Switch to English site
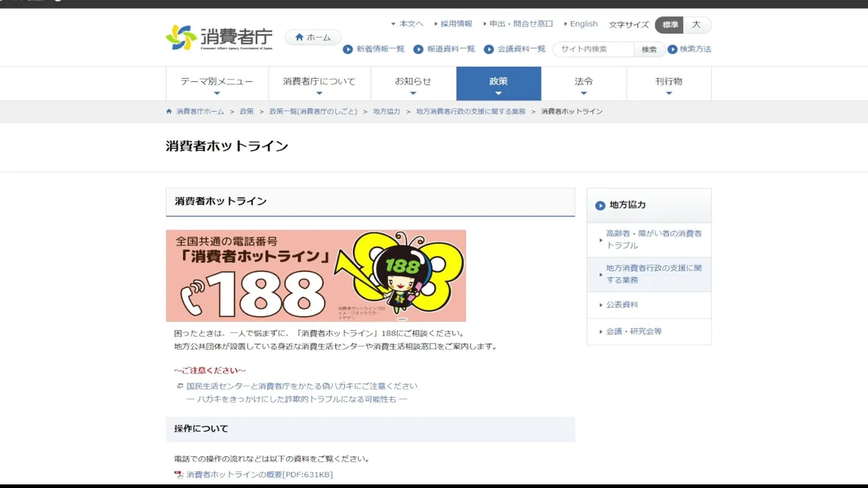Image resolution: width=868 pixels, height=488 pixels. [584, 24]
